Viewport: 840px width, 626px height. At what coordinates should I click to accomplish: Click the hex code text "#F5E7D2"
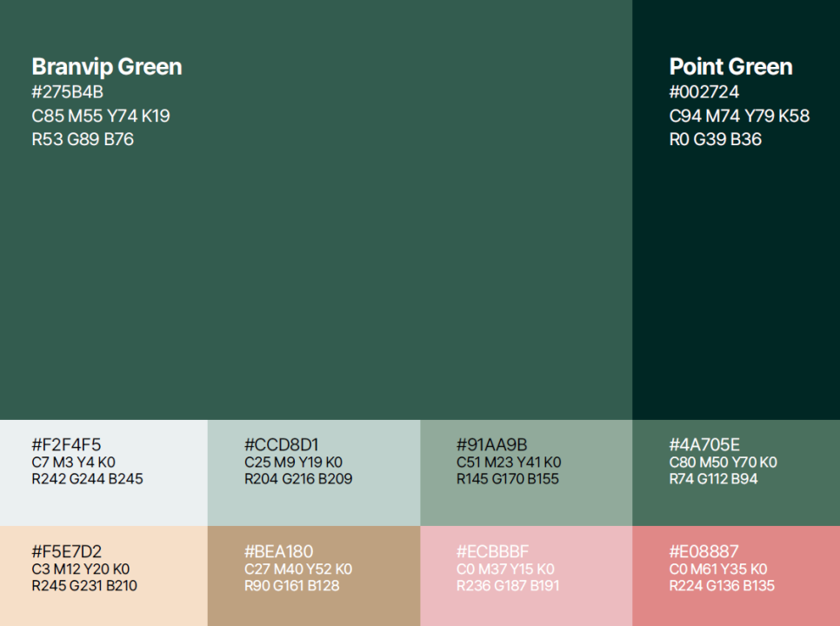click(x=66, y=551)
